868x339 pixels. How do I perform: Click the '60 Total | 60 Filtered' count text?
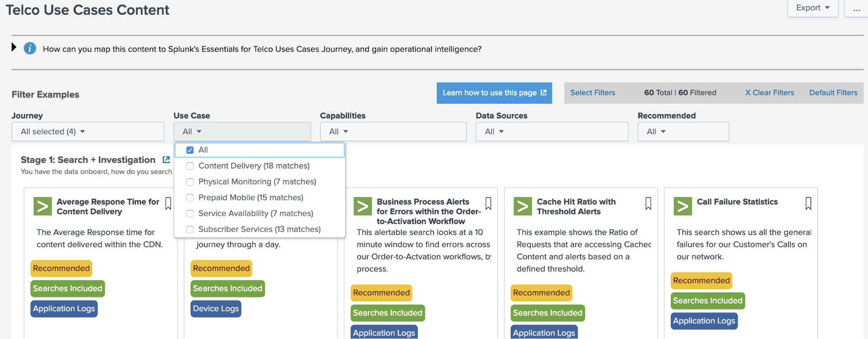tap(680, 92)
